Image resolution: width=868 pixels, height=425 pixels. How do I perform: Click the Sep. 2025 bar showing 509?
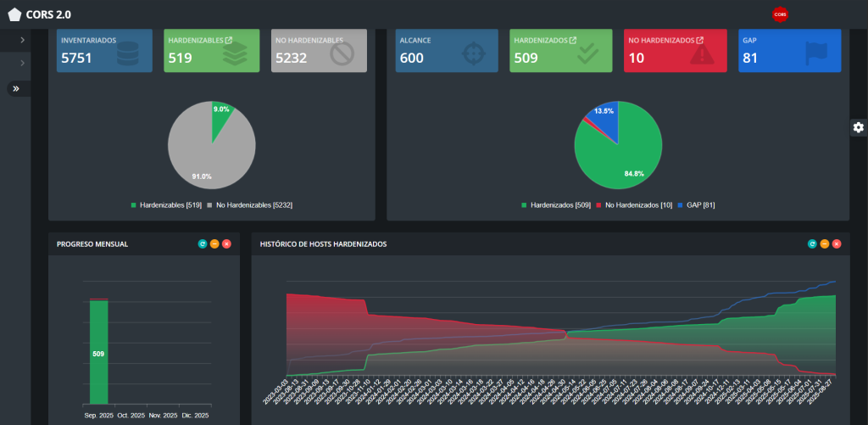(99, 352)
